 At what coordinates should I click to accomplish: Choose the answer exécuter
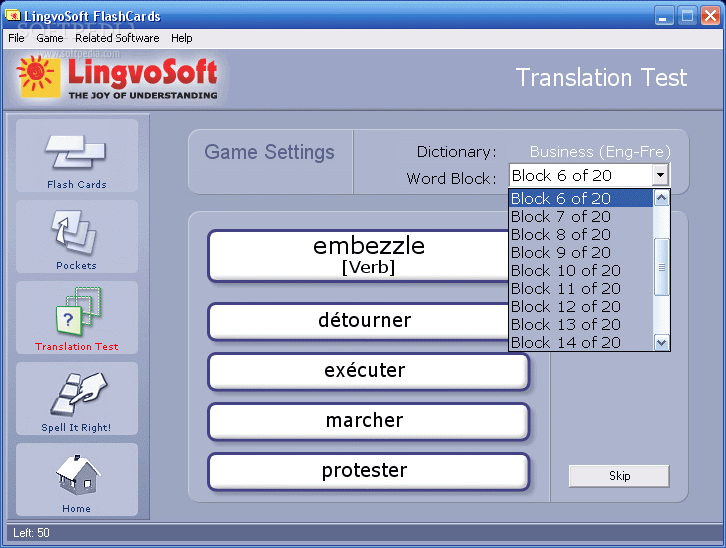[x=369, y=371]
